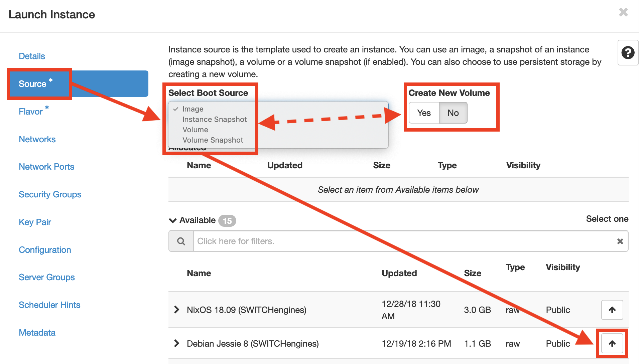Choose Volume Snapshot from boot source list
This screenshot has width=639, height=364.
(x=213, y=140)
